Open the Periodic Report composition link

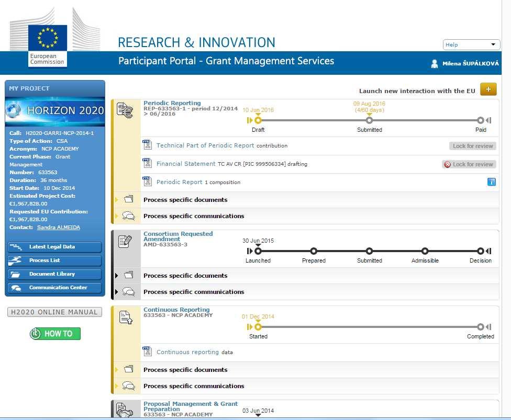pos(179,182)
